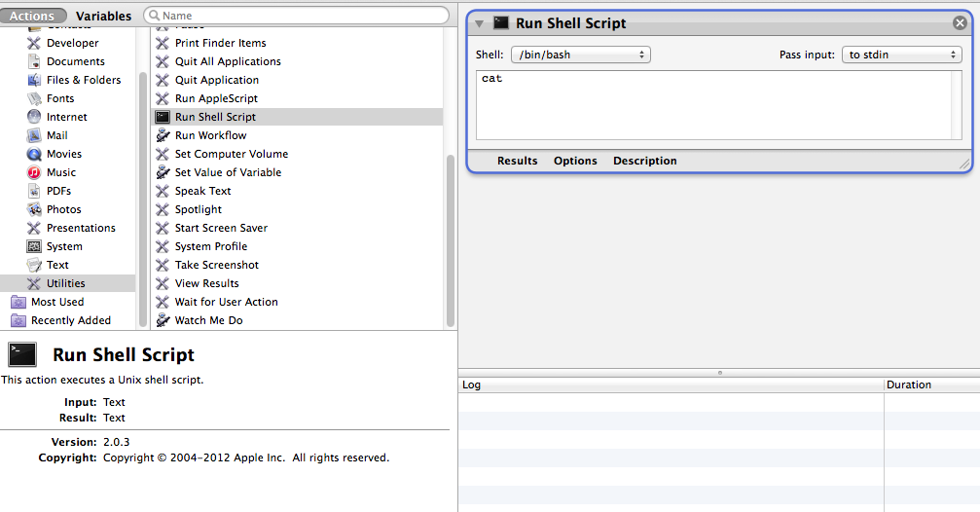Image resolution: width=980 pixels, height=512 pixels.
Task: Select the Run Shell Script terminal icon in list
Action: (x=163, y=117)
